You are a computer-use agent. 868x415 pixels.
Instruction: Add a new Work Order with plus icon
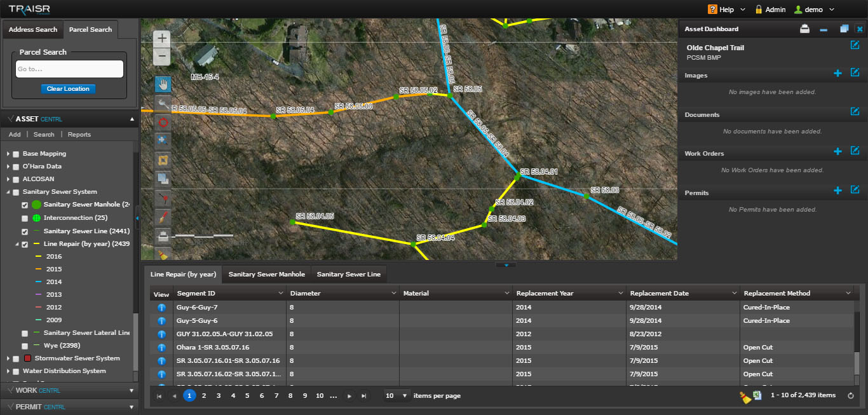coord(837,152)
